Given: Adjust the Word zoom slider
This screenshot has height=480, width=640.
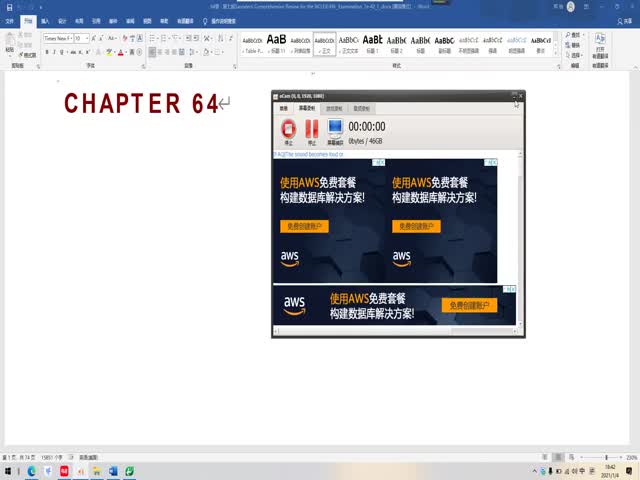Looking at the screenshot, I should coord(606,457).
